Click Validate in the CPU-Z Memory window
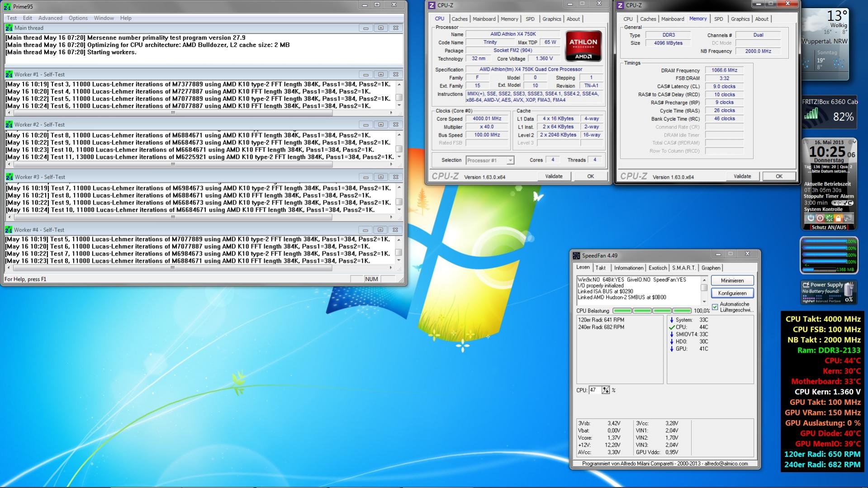 (x=742, y=176)
